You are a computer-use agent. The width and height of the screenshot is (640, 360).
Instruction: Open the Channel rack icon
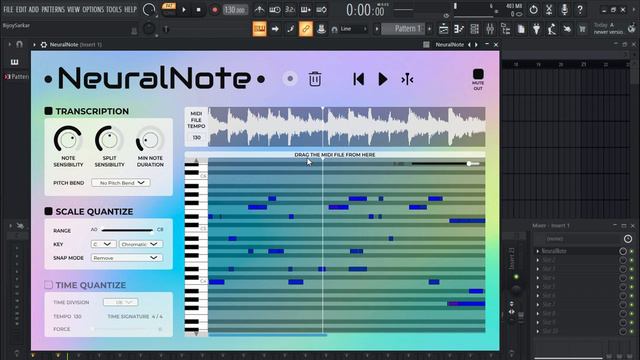coord(474,29)
